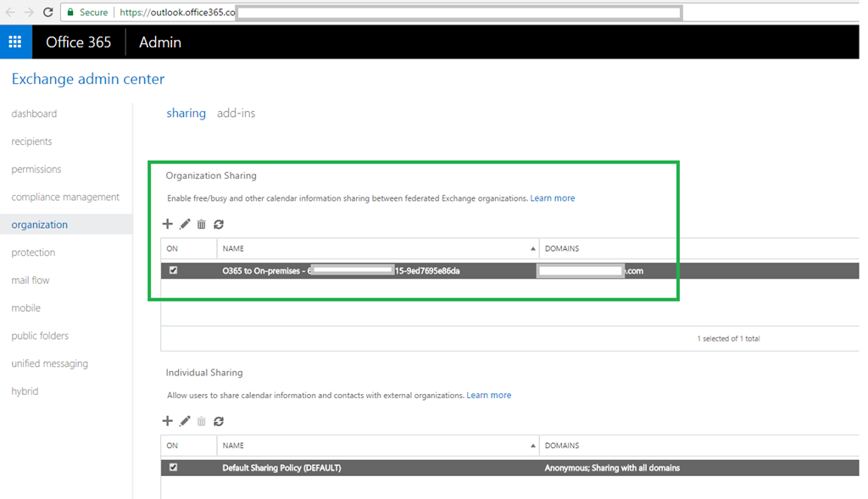Click Learn more under Organization Sharing
The width and height of the screenshot is (868, 499).
click(x=553, y=198)
